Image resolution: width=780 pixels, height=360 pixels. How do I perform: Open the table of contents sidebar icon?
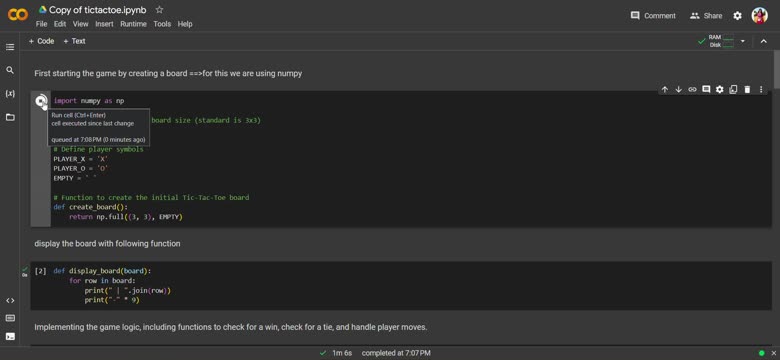(10, 47)
